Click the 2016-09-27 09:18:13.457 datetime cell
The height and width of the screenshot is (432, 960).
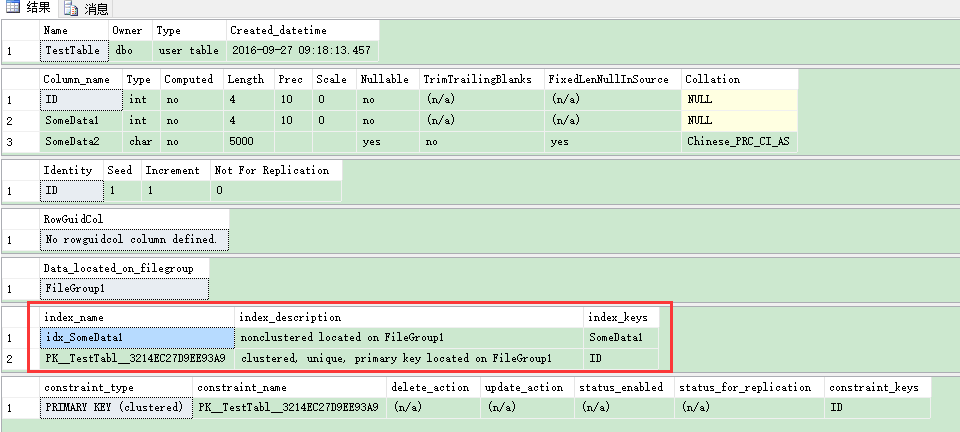click(302, 51)
